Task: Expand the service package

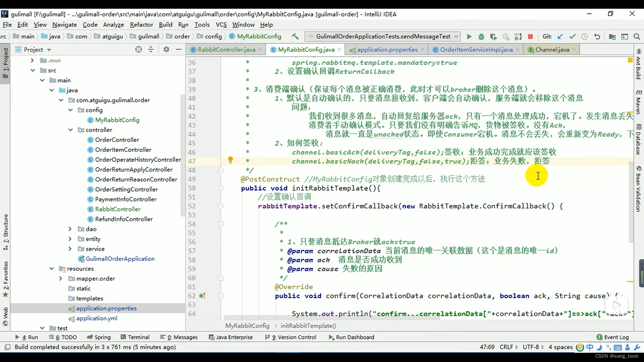Action: coord(70,249)
